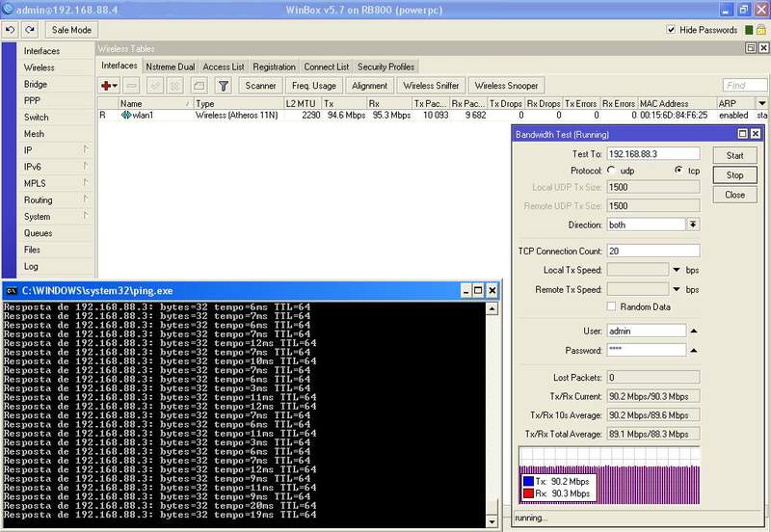Click the Remove (minus) toolbar icon
771x532 pixels.
pyautogui.click(x=131, y=86)
